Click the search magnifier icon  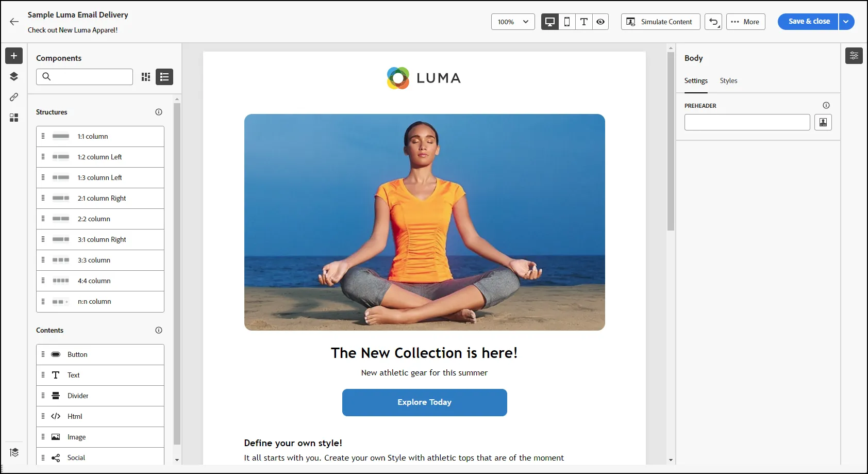pyautogui.click(x=46, y=77)
